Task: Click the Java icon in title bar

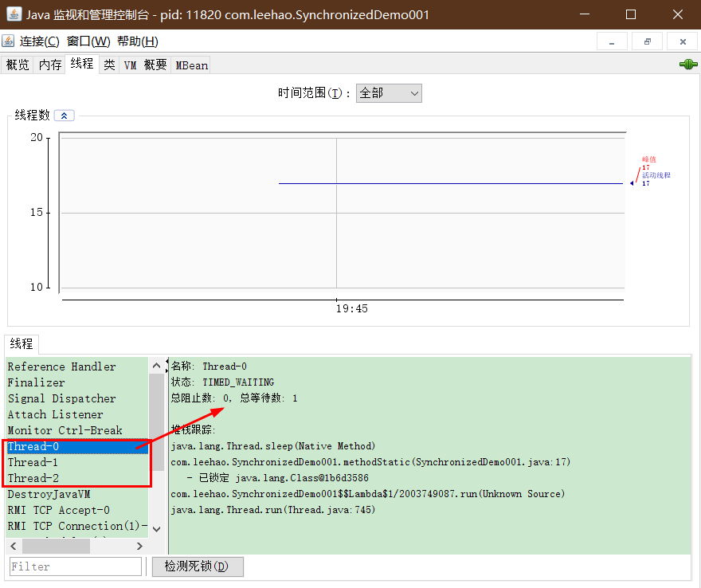Action: coord(14,14)
